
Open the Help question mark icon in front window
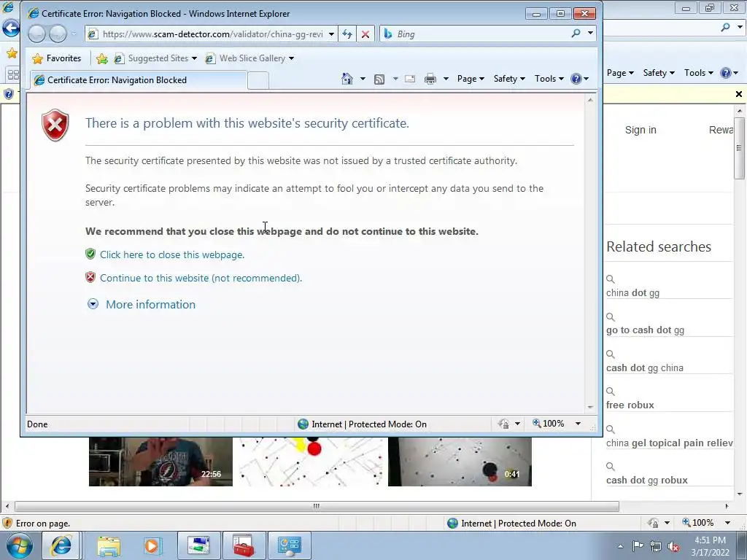[576, 79]
